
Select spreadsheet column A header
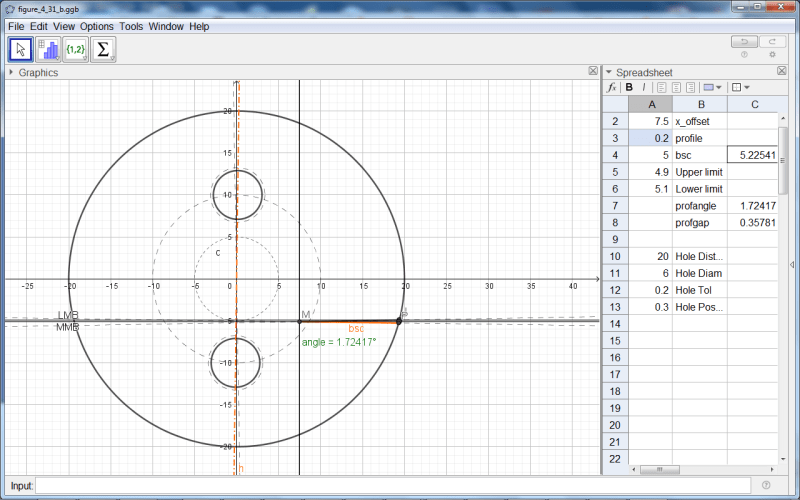point(651,104)
